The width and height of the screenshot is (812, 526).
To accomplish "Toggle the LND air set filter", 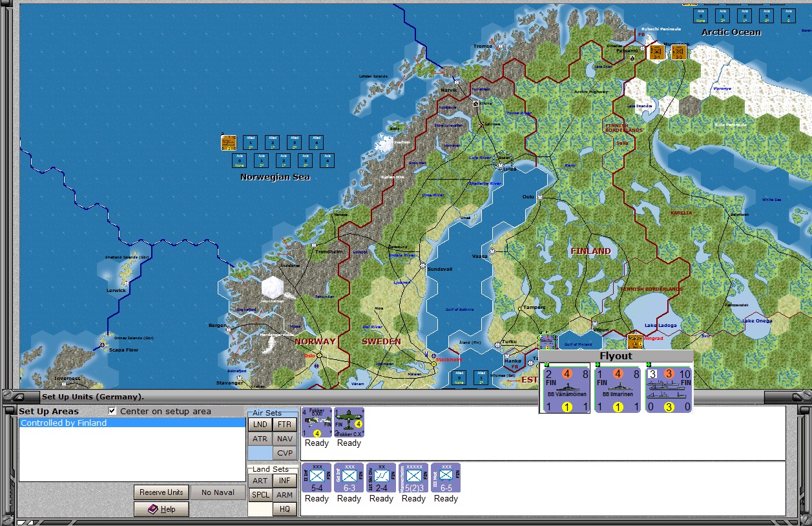I will point(260,425).
